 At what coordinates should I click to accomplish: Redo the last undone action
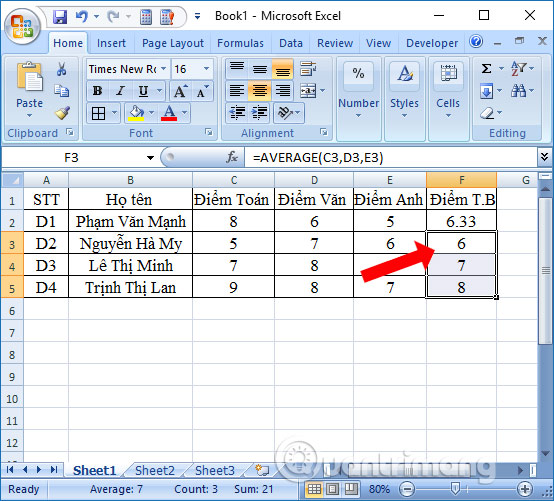[x=113, y=16]
